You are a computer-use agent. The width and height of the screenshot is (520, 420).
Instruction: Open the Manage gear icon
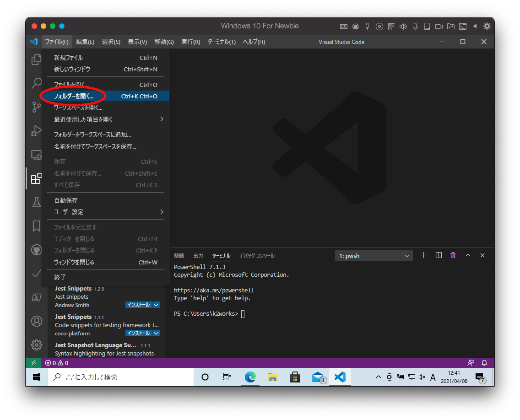36,345
